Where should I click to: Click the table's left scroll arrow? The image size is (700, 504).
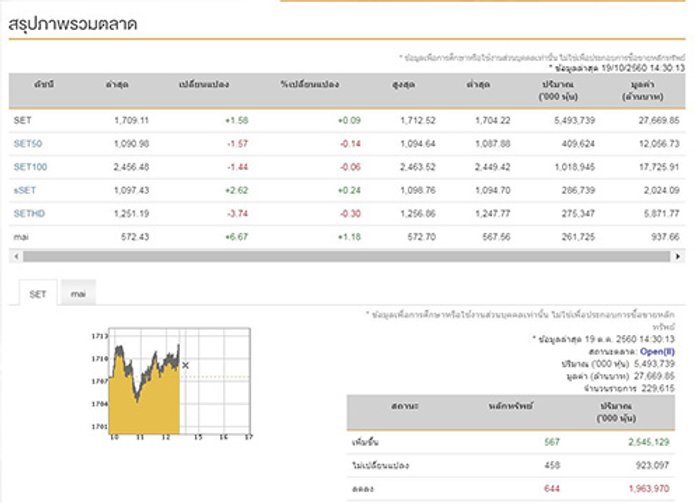click(16, 256)
